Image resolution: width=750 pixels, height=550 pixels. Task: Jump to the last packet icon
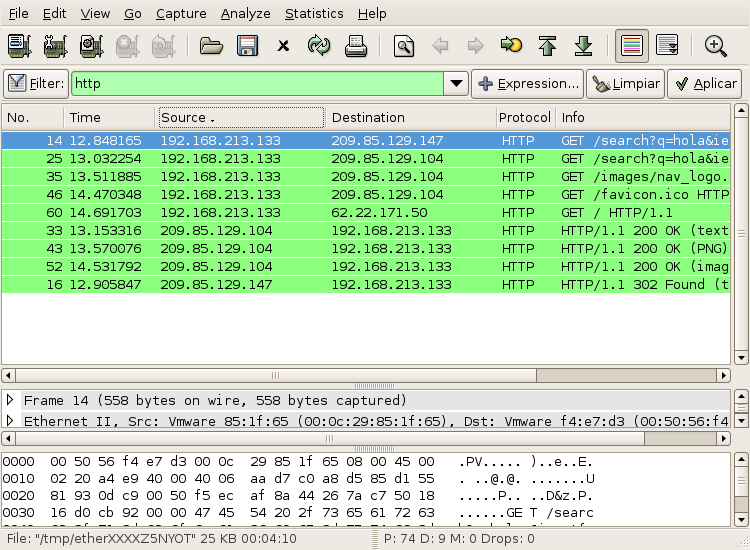tap(584, 46)
